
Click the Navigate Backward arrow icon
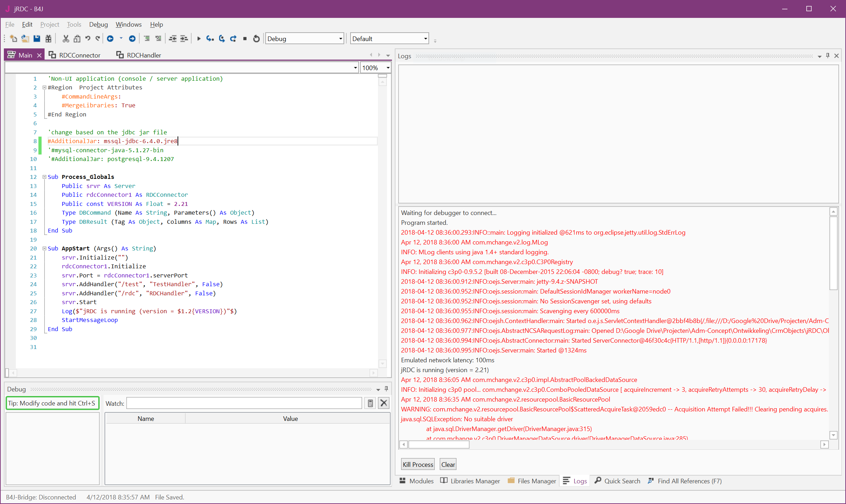[110, 39]
